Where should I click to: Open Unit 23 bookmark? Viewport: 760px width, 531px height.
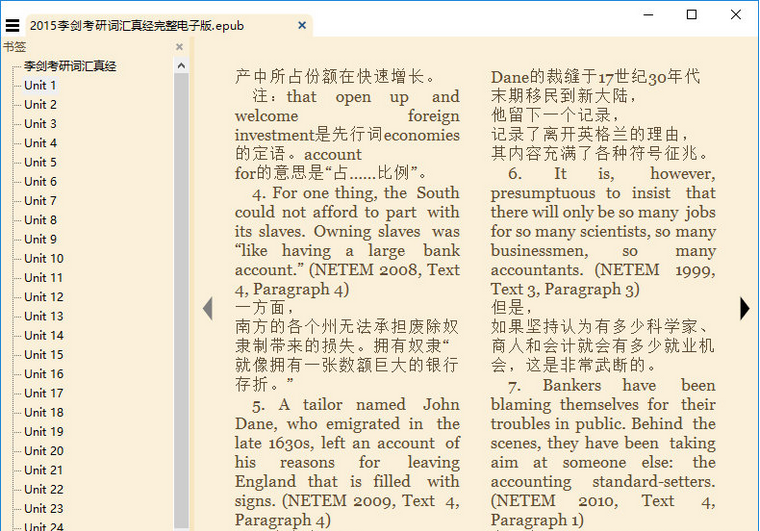(44, 509)
